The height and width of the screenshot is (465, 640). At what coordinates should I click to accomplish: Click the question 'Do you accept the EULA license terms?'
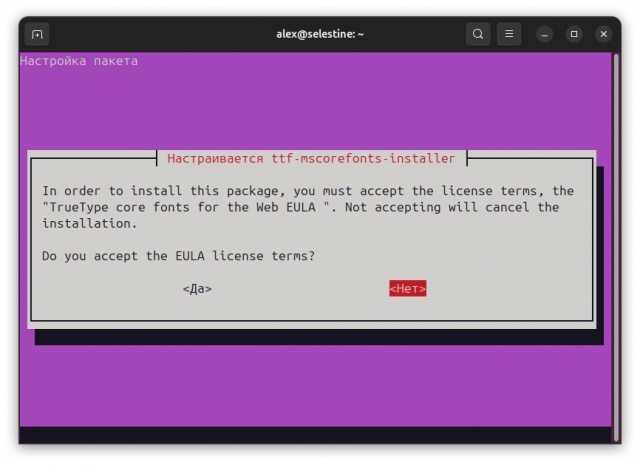tap(179, 256)
